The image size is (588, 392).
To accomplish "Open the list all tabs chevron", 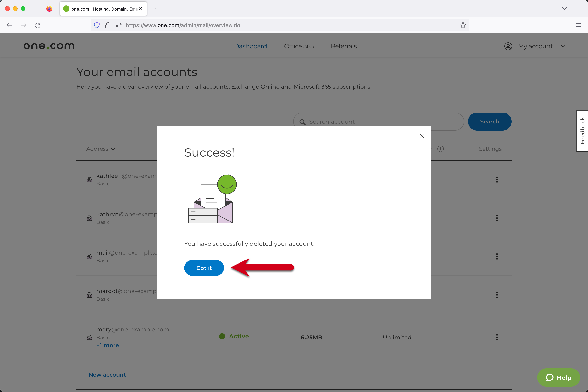I will coord(564,9).
